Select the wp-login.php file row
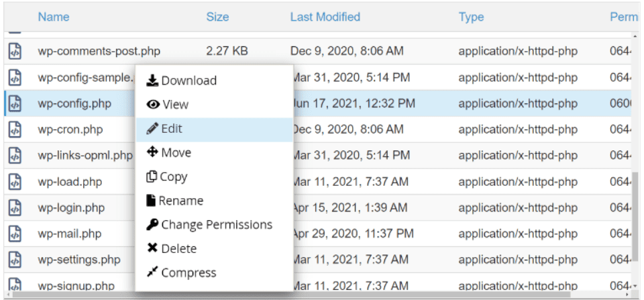The image size is (644, 300). 71,208
